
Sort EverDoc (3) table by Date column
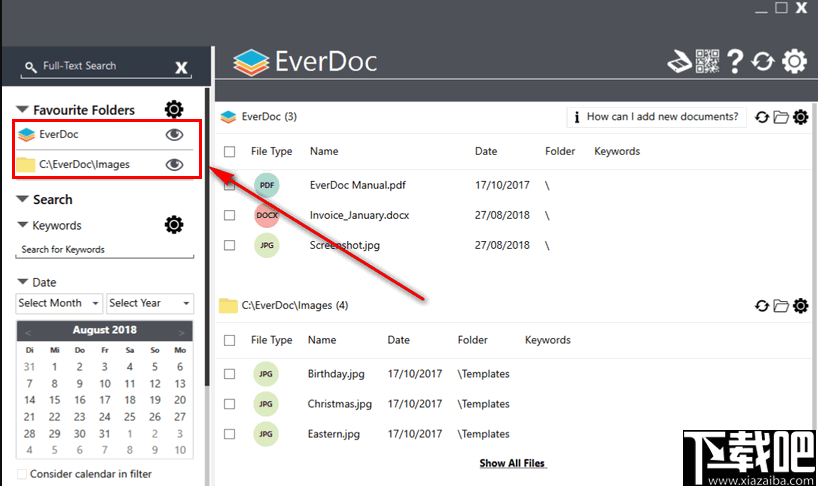point(486,151)
